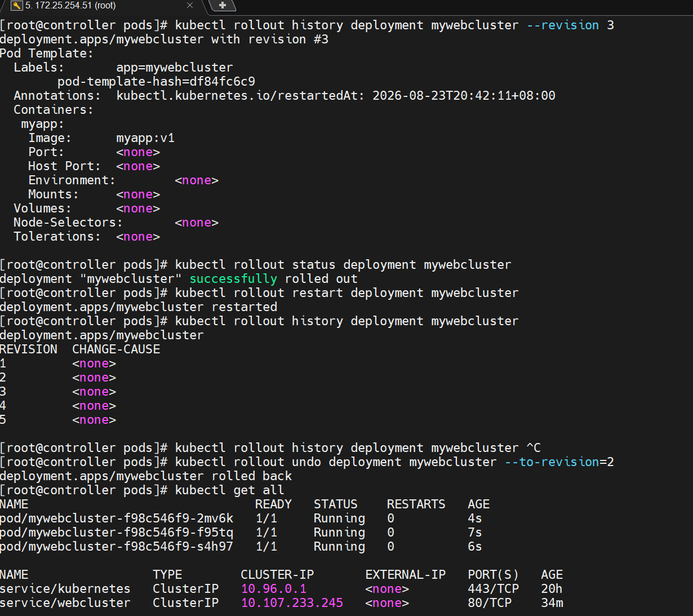Click <none> next to Node-Selectors:
Viewport: 693px width, 616px height.
click(x=197, y=223)
